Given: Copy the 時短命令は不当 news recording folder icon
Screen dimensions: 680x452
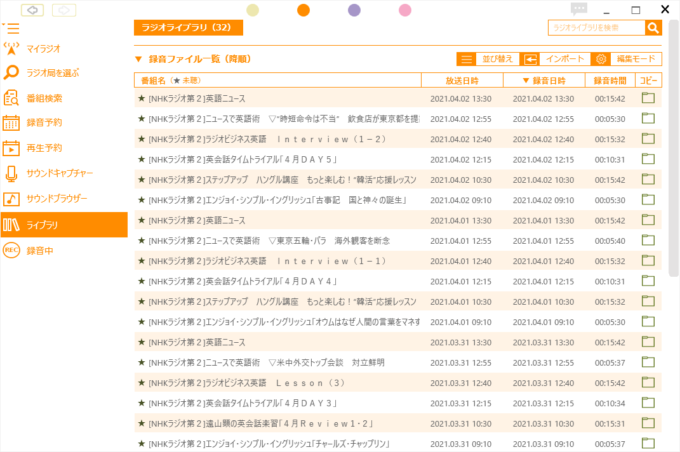Looking at the screenshot, I should (x=648, y=118).
